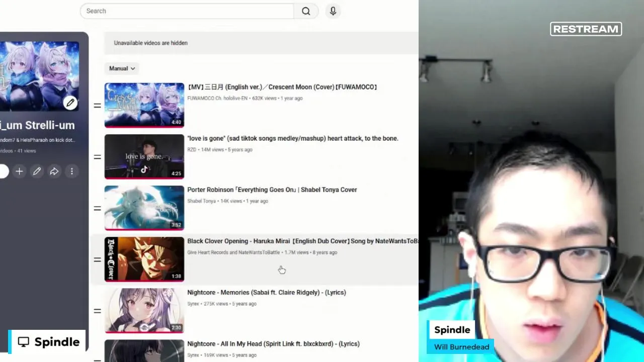Click drag handle beside Nightcore Memories video

click(97, 311)
